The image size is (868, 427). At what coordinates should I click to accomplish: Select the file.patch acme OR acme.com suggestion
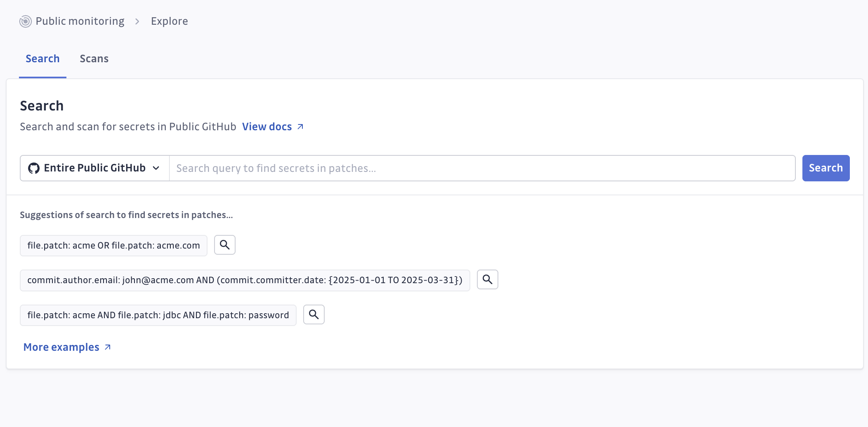pos(113,246)
